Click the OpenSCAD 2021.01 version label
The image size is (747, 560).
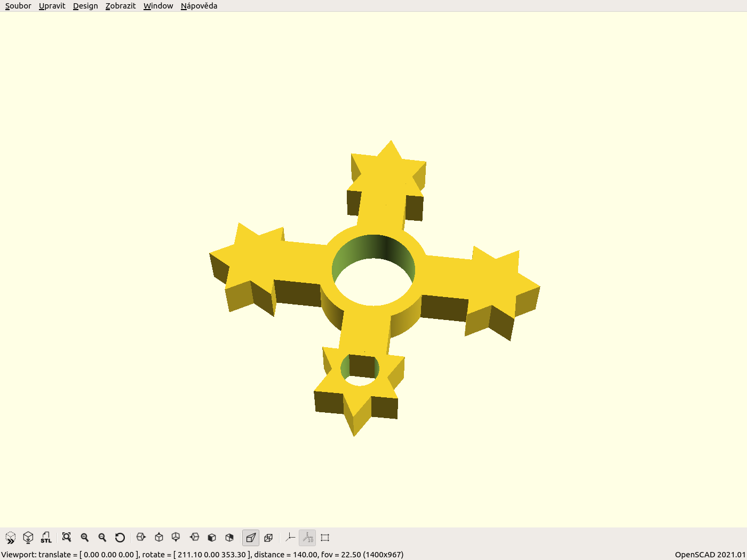point(710,555)
